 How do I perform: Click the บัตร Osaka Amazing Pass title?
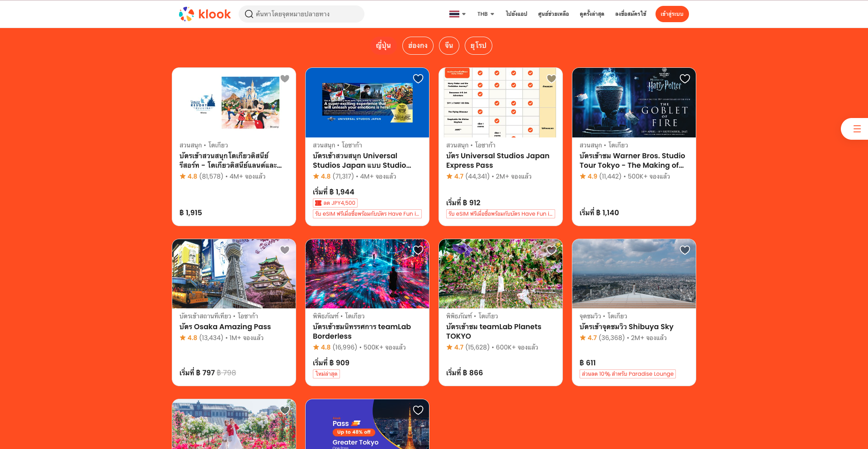tap(225, 326)
